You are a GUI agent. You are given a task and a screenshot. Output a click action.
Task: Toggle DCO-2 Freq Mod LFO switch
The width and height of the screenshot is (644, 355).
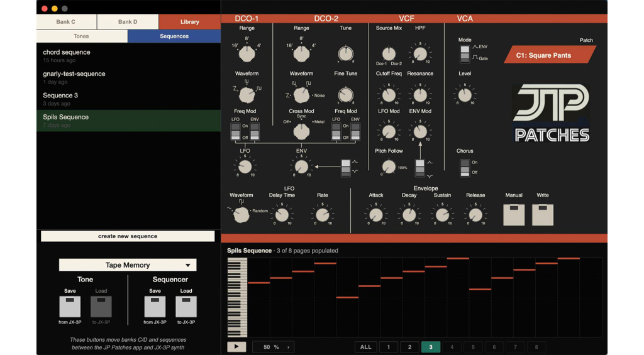click(x=336, y=132)
